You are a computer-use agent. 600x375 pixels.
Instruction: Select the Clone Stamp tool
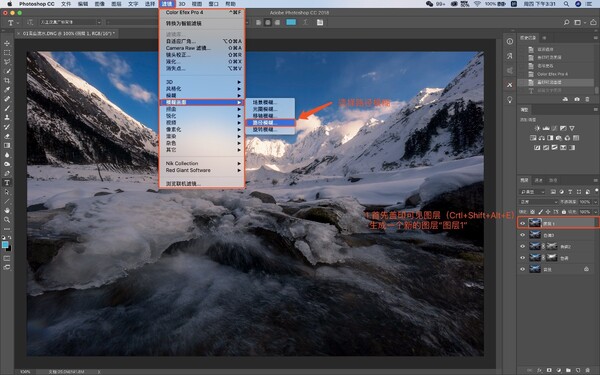click(x=7, y=117)
